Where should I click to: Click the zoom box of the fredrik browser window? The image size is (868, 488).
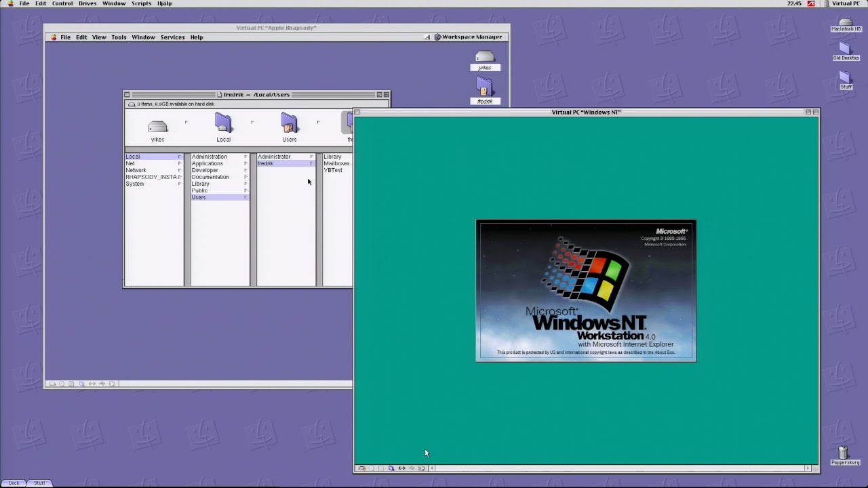379,95
